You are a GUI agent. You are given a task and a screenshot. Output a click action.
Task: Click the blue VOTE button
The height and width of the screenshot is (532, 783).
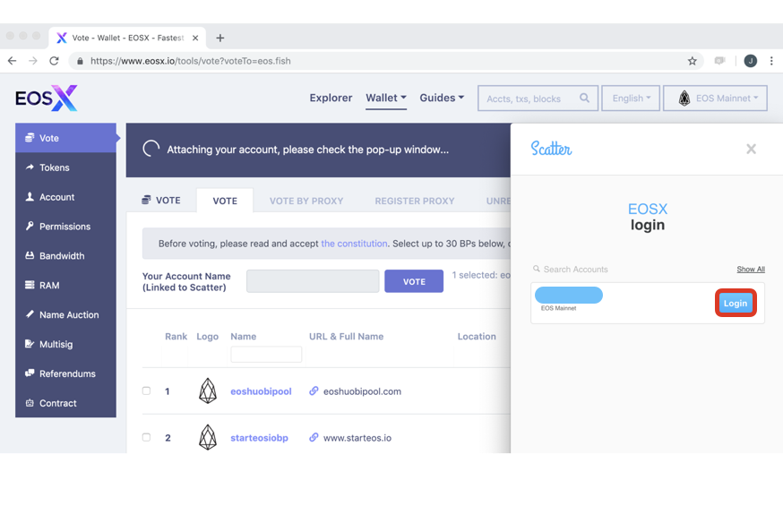pyautogui.click(x=414, y=281)
